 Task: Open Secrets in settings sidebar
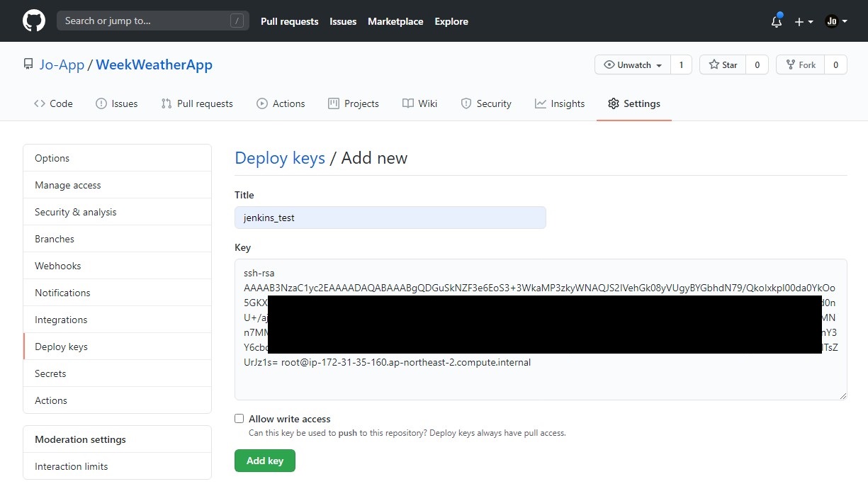[x=118, y=373]
